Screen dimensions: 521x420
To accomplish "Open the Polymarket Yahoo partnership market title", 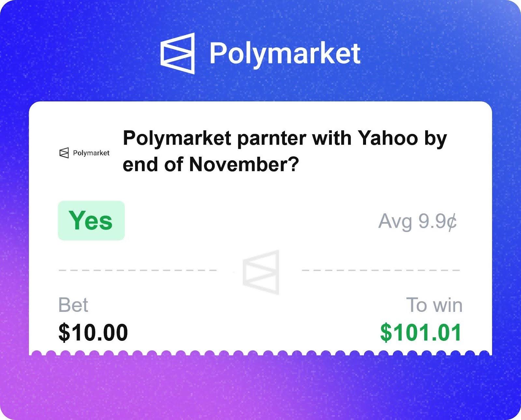I will tap(284, 151).
